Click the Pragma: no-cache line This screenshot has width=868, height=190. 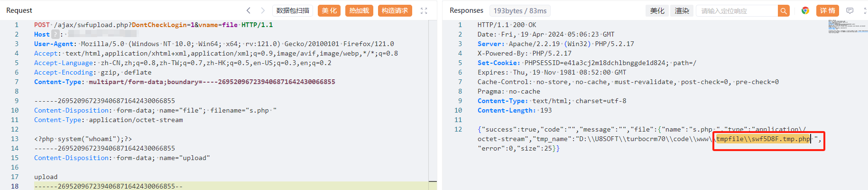pos(509,91)
